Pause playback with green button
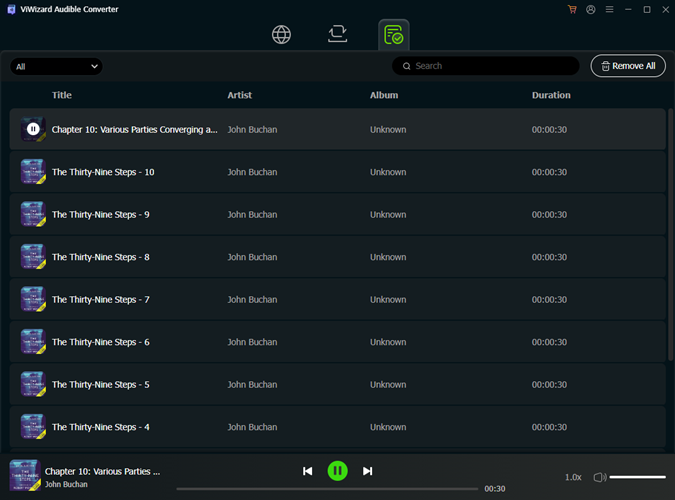The width and height of the screenshot is (675, 500). (338, 471)
